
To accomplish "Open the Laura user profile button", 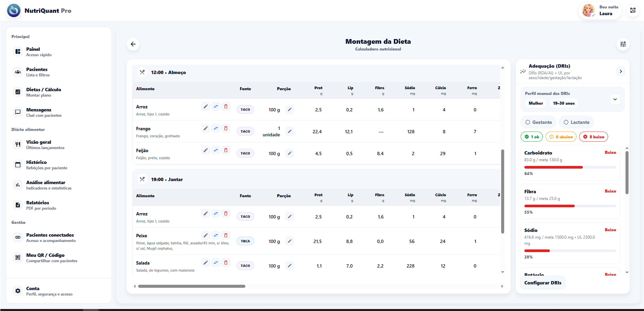I will pos(600,10).
